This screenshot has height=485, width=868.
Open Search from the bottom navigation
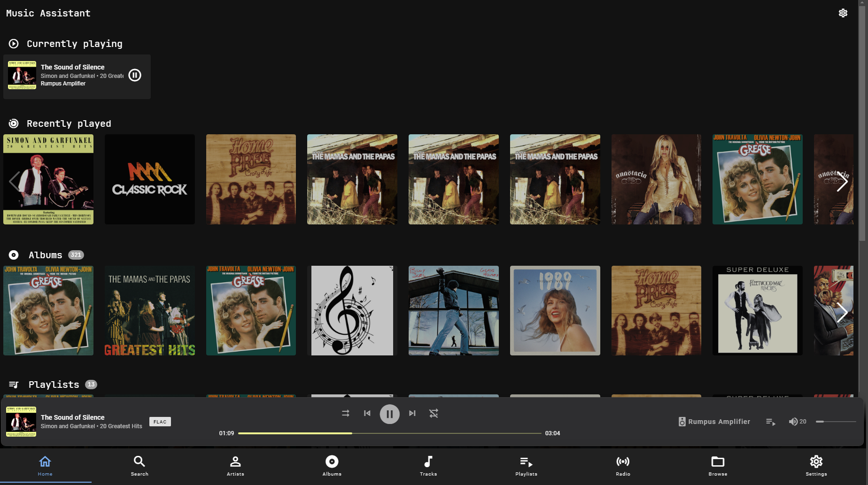point(139,465)
